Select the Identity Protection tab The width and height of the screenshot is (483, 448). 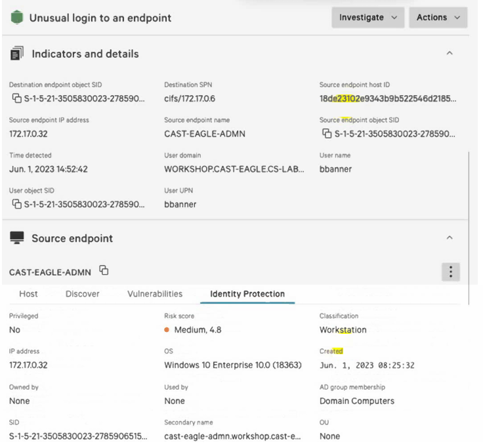[x=247, y=294]
